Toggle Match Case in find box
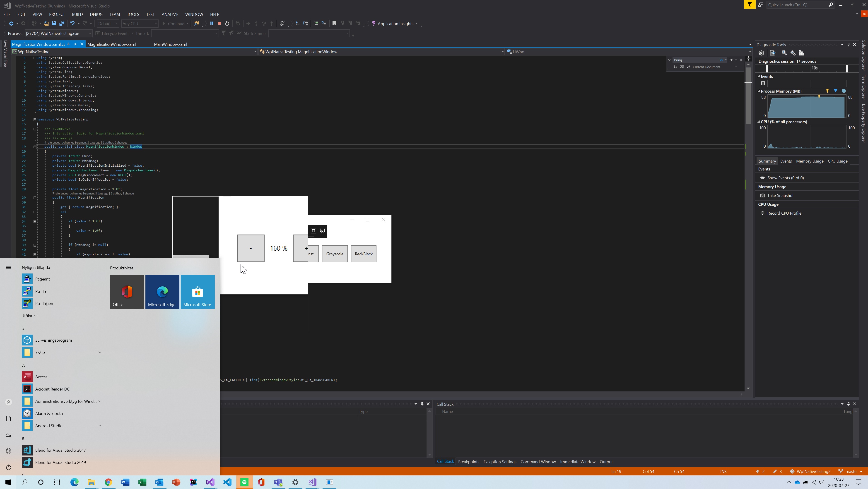868x489 pixels. click(x=675, y=67)
